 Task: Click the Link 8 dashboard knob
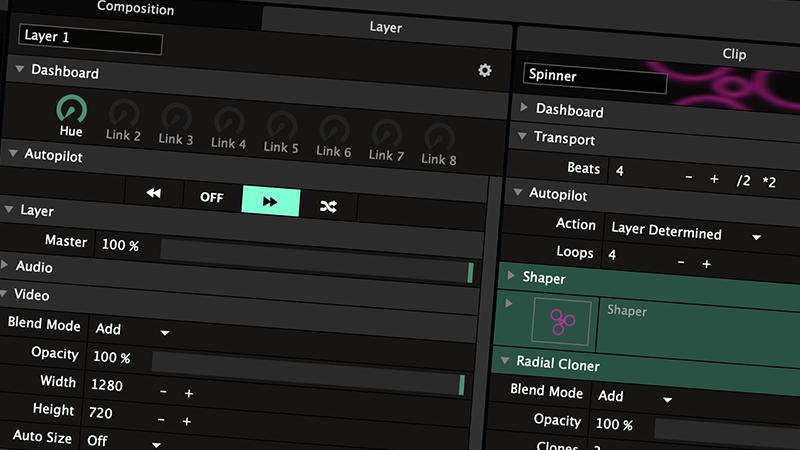pos(440,137)
